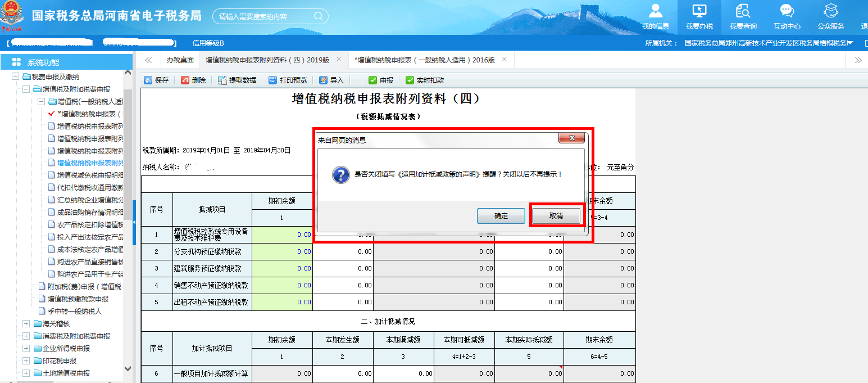Open the 所属机关 tax authority dropdown arrow
This screenshot has width=868, height=383.
pos(850,43)
